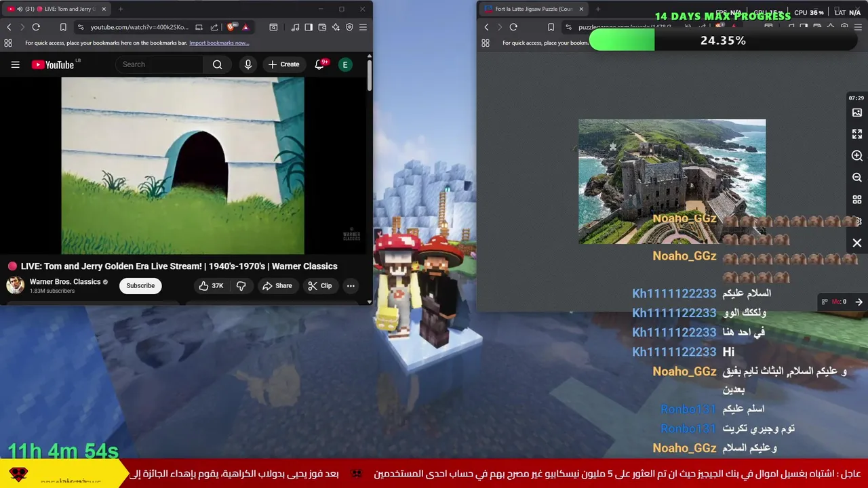Open YouTube notifications bell

319,64
